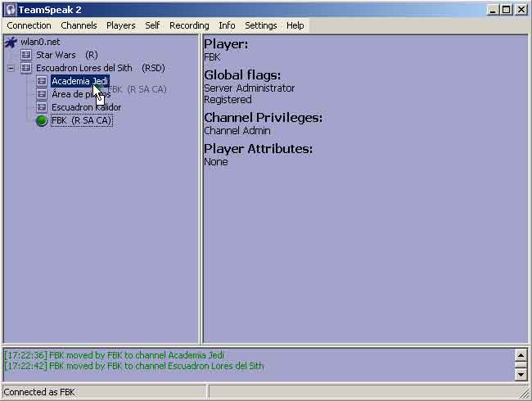Viewport: 532px width, 401px height.
Task: Select the Escuadron Kalidor subchannel
Action: click(86, 107)
